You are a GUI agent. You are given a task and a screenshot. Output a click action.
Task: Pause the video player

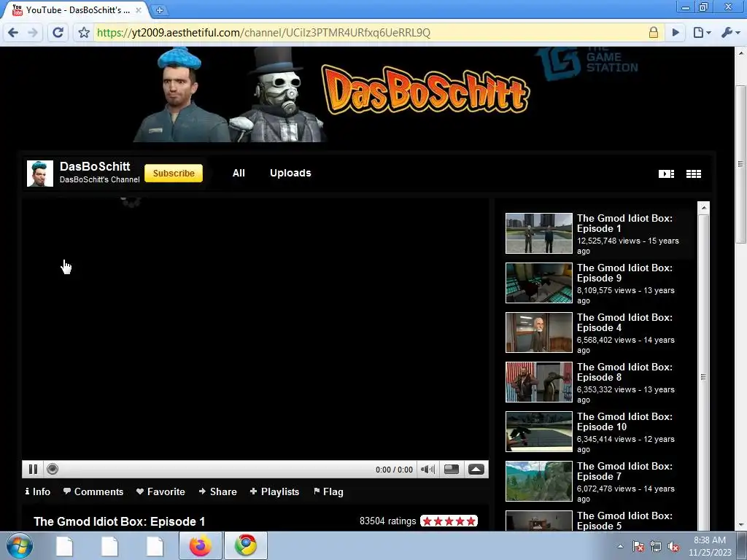(x=33, y=469)
